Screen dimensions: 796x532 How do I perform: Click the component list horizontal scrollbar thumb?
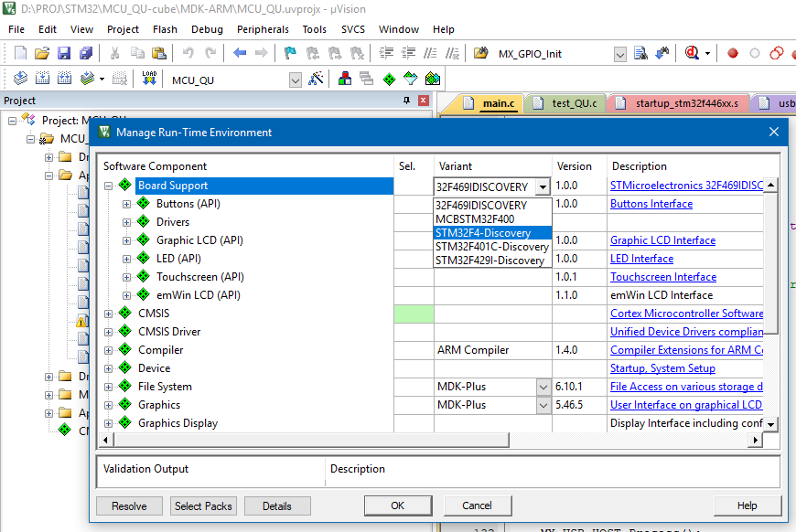click(x=311, y=441)
